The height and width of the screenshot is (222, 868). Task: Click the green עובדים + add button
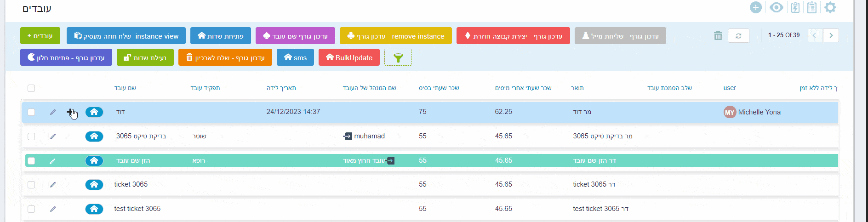click(x=40, y=36)
